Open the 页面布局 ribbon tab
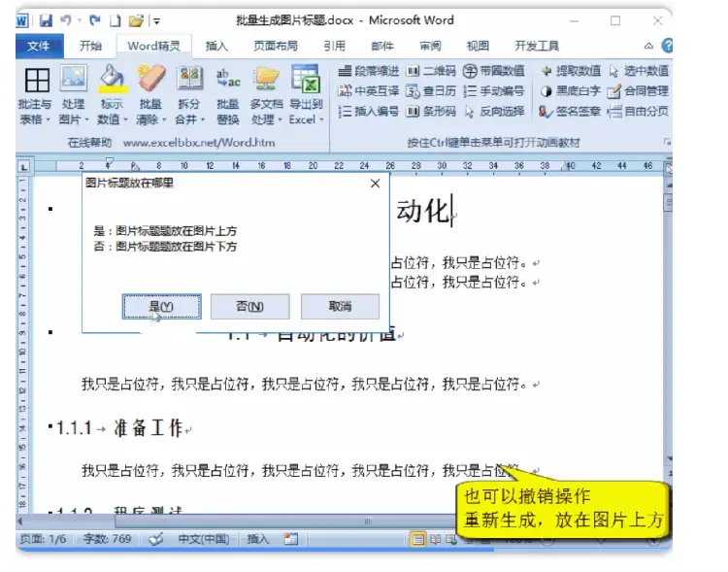728x572 pixels. 276,46
